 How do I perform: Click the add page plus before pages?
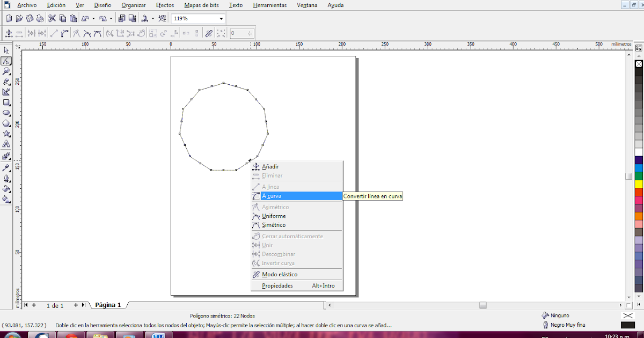point(34,305)
